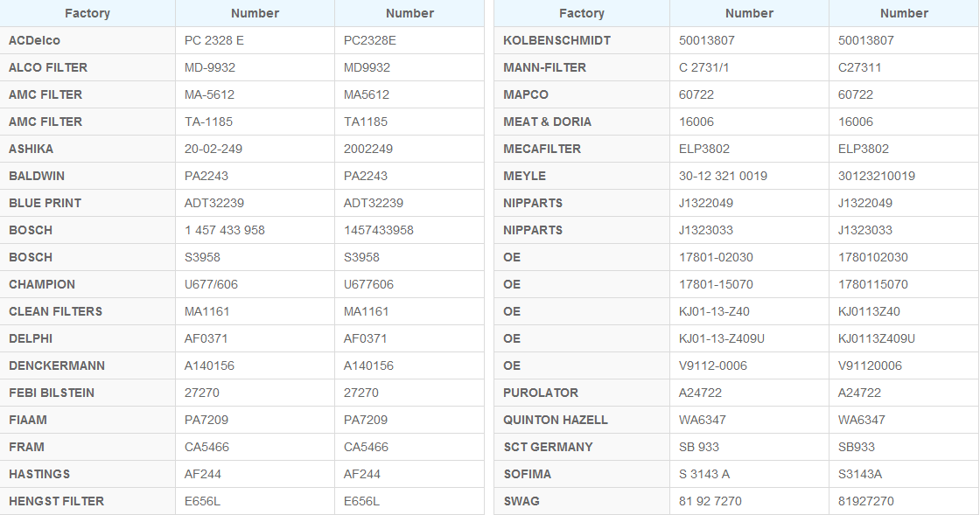The width and height of the screenshot is (980, 515).
Task: Click part number MD-9932 for ALCO FILTER
Action: (210, 67)
